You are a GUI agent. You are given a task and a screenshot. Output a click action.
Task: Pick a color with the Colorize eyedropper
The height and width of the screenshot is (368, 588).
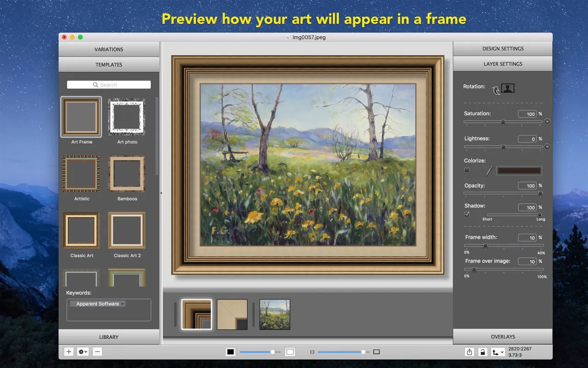pyautogui.click(x=488, y=170)
